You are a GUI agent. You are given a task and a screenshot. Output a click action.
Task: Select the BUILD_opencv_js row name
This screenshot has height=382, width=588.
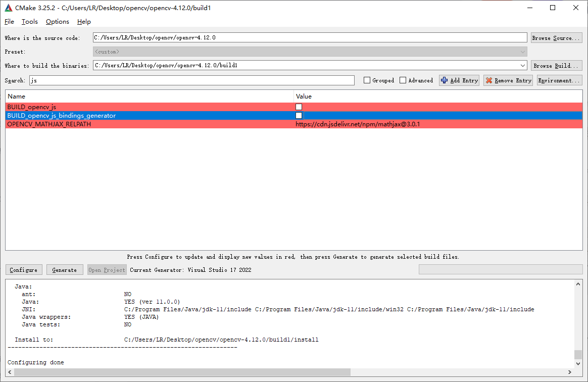31,107
